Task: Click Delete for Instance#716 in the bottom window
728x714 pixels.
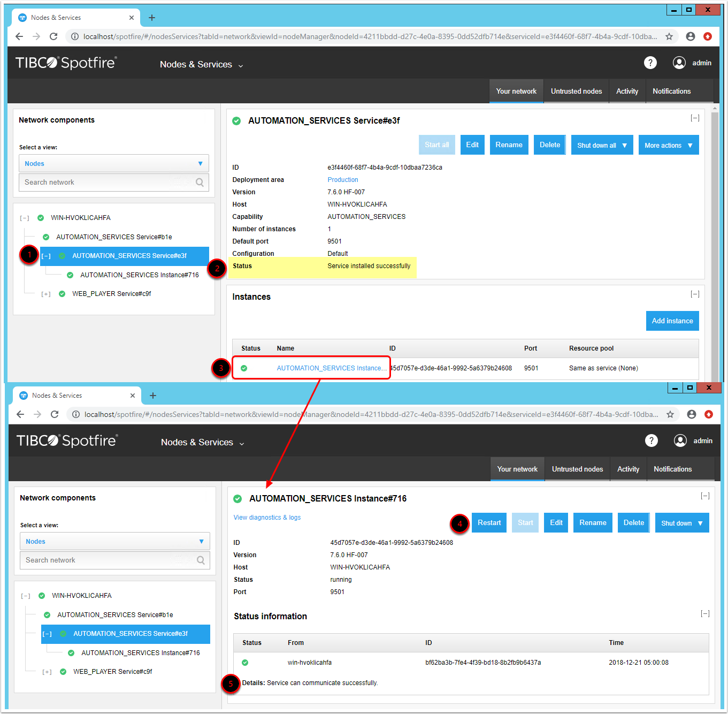Action: pyautogui.click(x=634, y=523)
